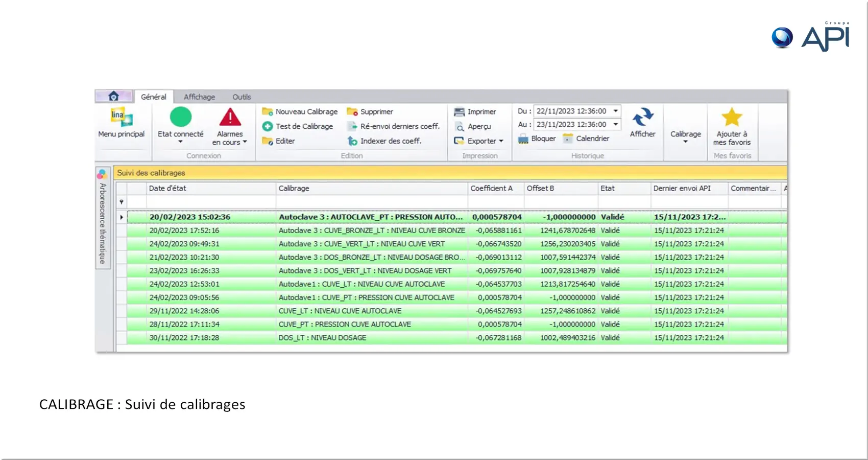Sort by Dernier envoi API column

pos(689,188)
